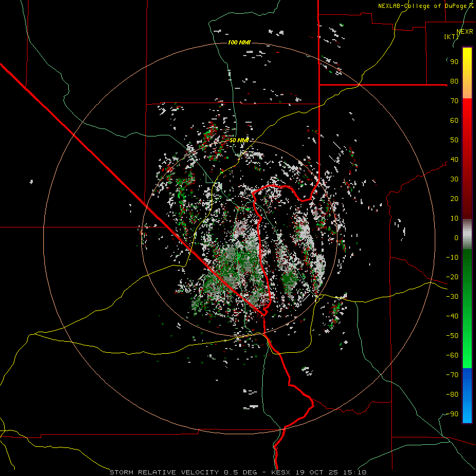Click the -30 scale value
Viewport: 476px width, 476px height.
[452, 297]
